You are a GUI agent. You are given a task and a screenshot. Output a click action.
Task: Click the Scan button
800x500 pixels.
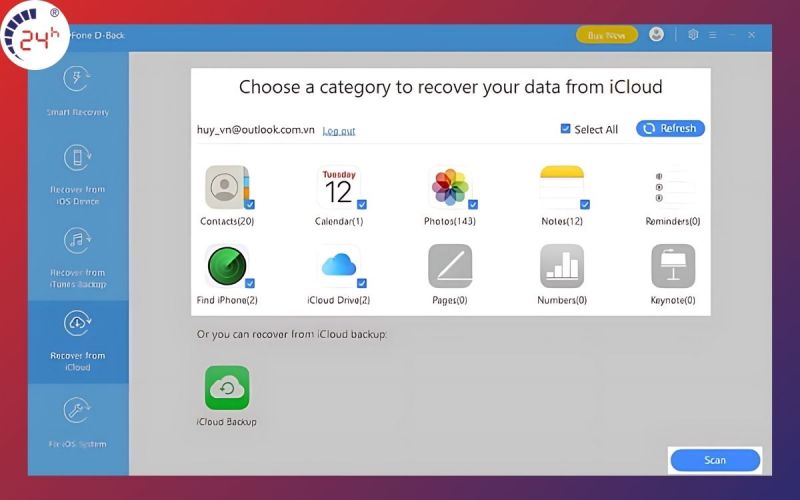point(715,460)
